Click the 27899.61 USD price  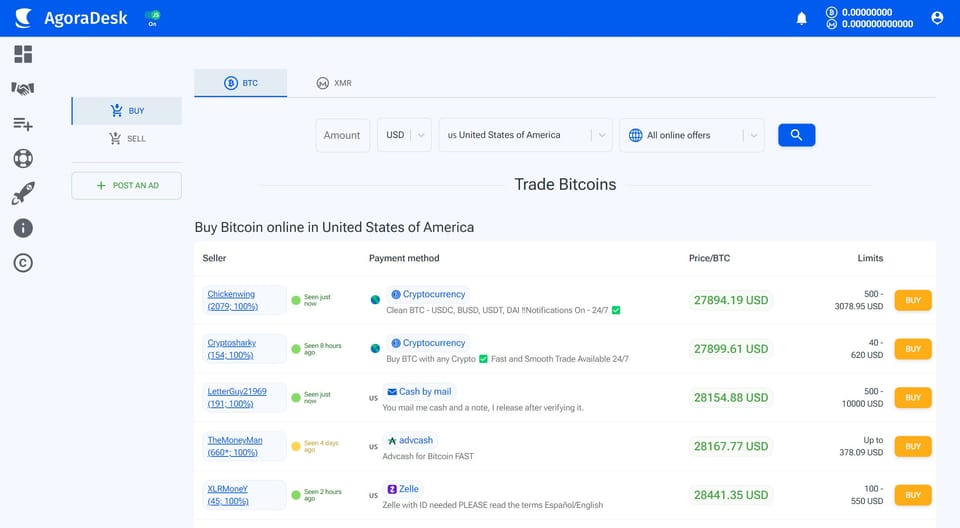[x=730, y=349]
